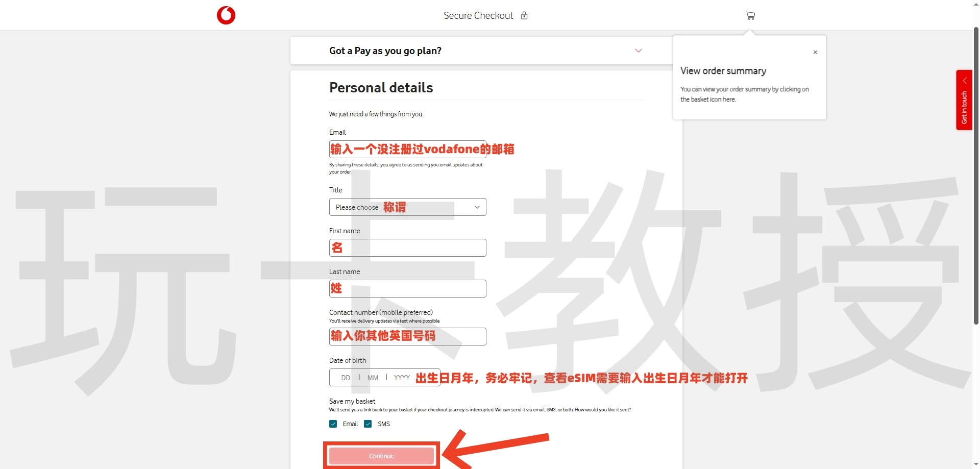Click the Secure Checkout heading text
This screenshot has height=469, width=980.
(x=478, y=16)
